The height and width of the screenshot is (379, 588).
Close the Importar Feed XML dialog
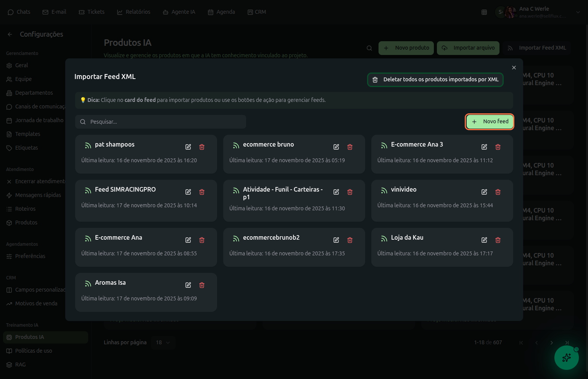[x=514, y=68]
